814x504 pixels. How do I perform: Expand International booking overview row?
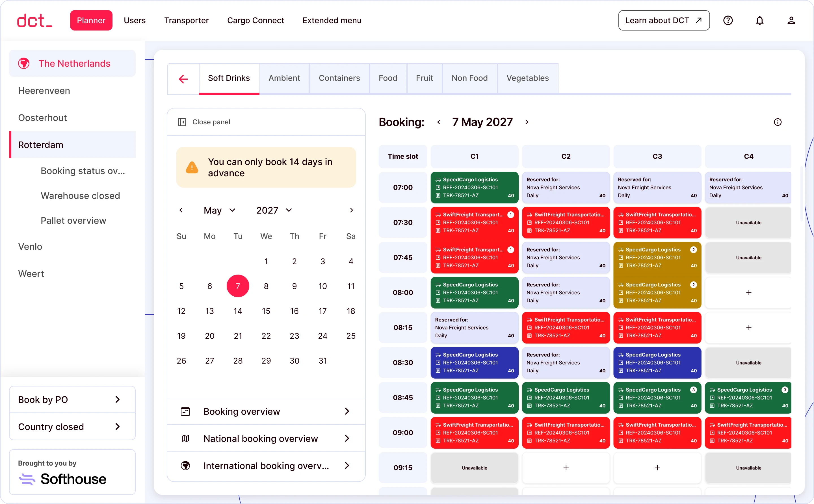pyautogui.click(x=266, y=465)
